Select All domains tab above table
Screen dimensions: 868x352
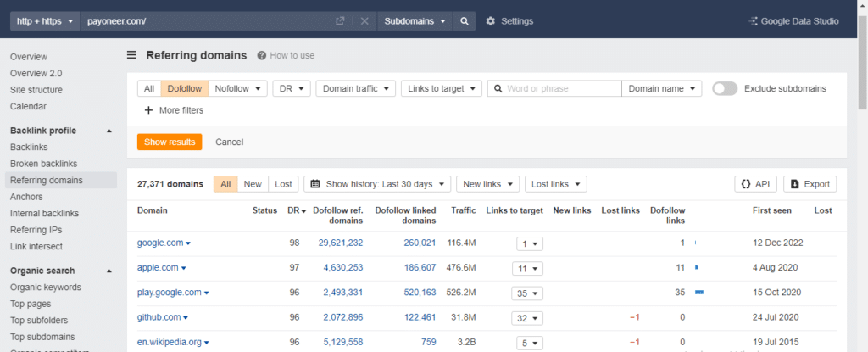point(225,184)
